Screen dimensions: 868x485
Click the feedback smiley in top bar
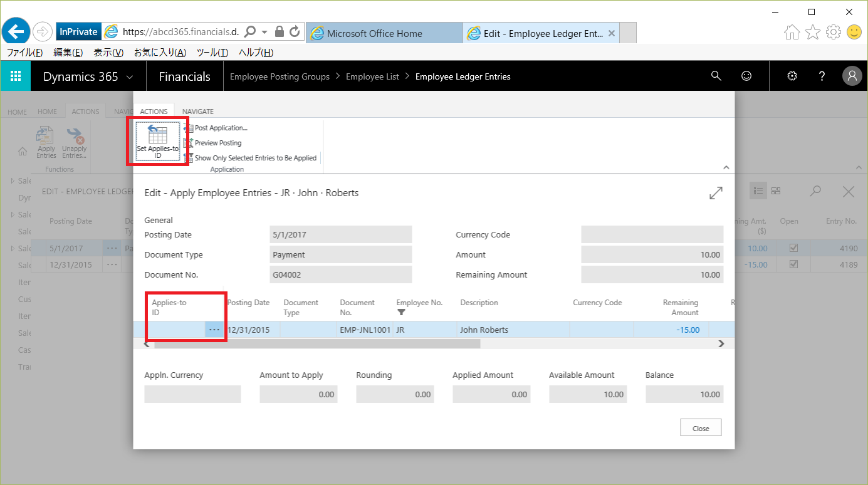point(746,76)
